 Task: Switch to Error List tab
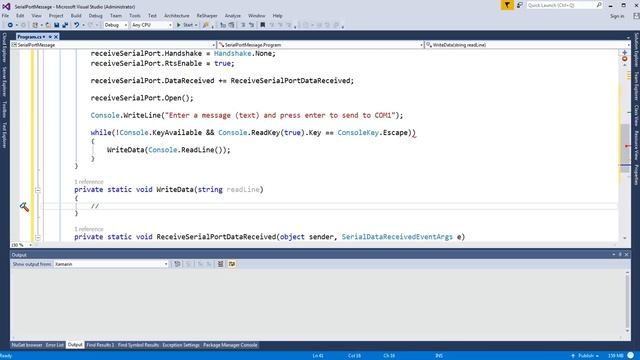(55, 345)
